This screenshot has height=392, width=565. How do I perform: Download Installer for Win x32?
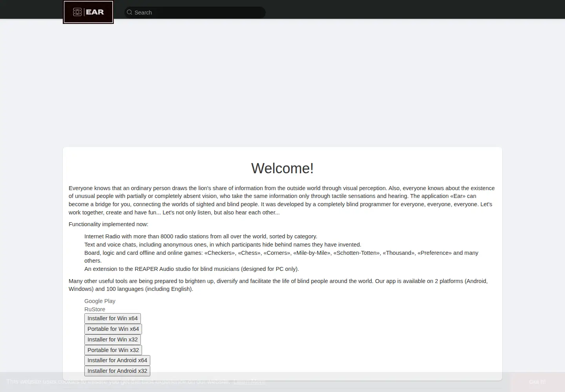click(113, 339)
